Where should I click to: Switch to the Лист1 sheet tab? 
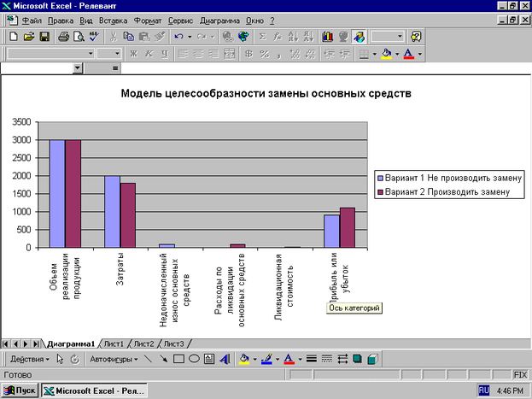click(x=114, y=343)
